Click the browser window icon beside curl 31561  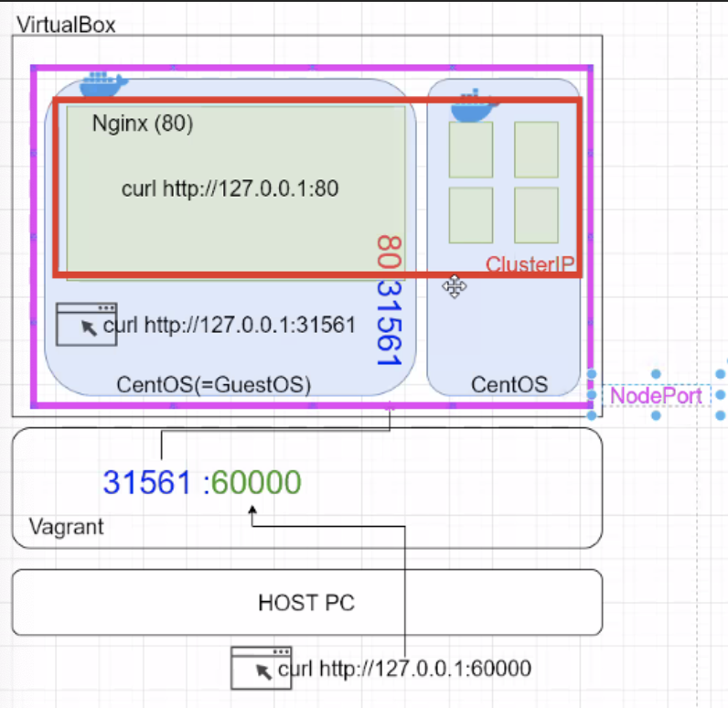86,325
